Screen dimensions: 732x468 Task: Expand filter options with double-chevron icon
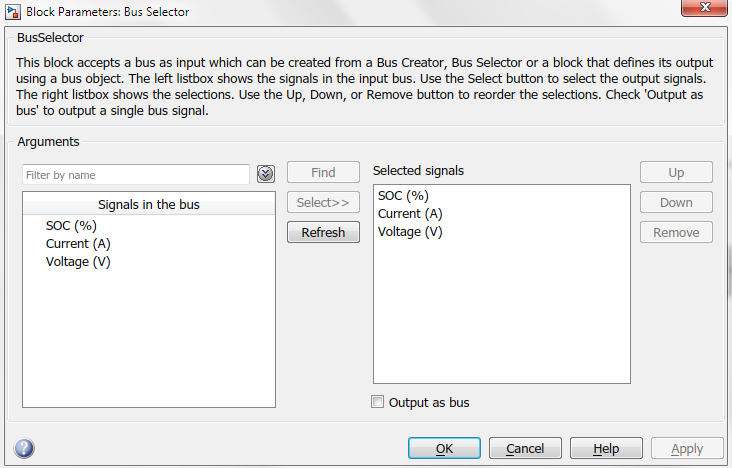click(x=266, y=174)
